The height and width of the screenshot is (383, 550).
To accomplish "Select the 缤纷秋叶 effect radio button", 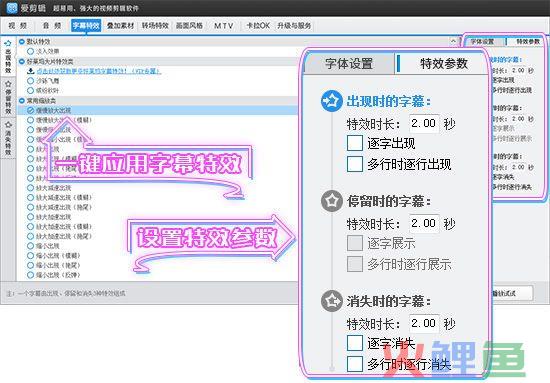I will tap(31, 90).
